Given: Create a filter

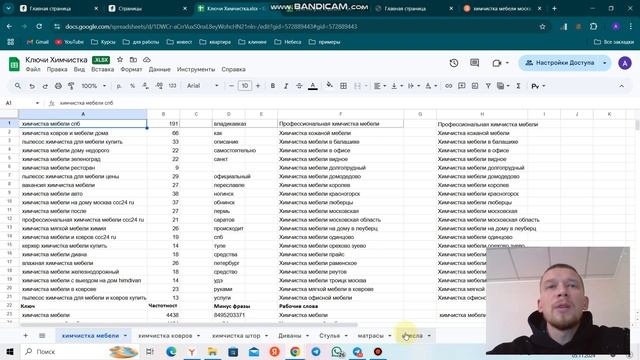Looking at the screenshot, I should tap(488, 86).
